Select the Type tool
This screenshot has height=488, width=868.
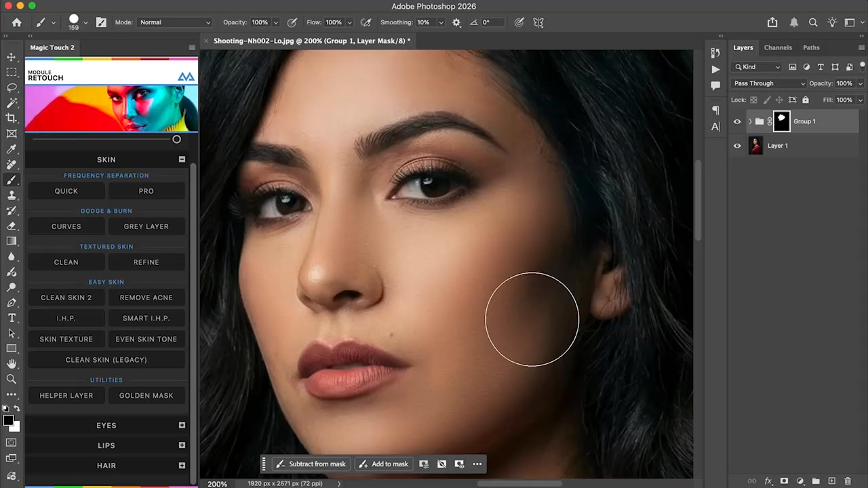click(x=12, y=318)
